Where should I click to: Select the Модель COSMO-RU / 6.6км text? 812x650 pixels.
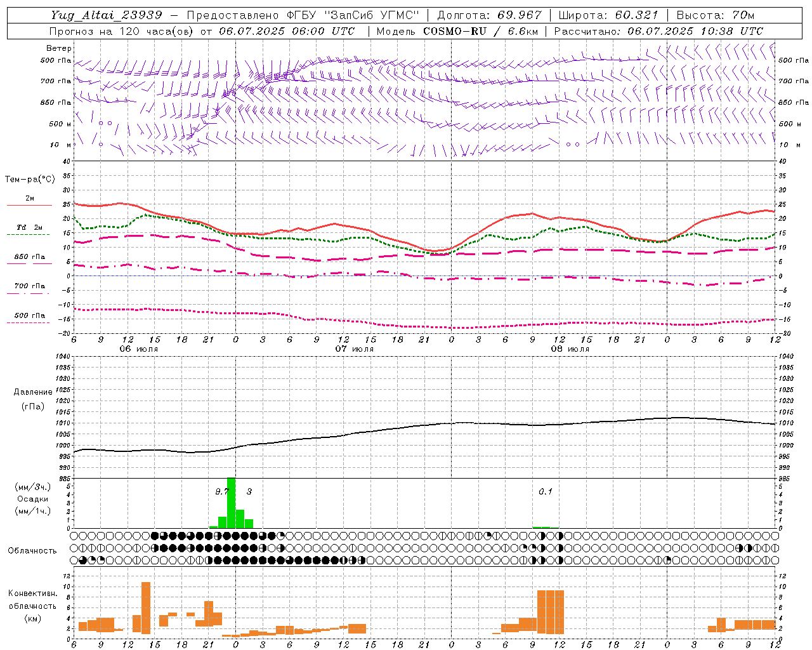pyautogui.click(x=457, y=31)
